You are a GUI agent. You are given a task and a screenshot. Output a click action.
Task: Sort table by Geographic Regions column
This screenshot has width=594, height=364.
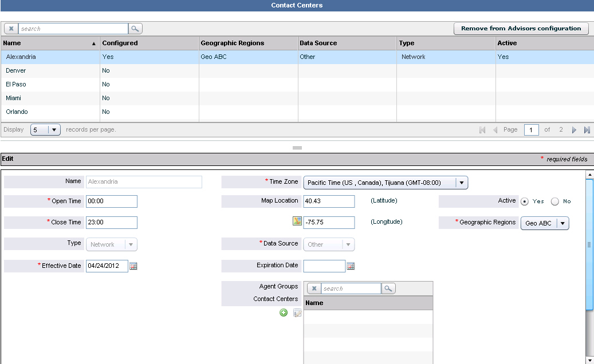click(x=248, y=43)
